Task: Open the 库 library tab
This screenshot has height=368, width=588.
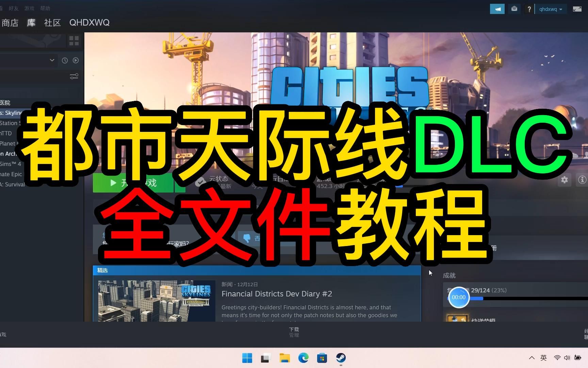Action: pyautogui.click(x=31, y=23)
